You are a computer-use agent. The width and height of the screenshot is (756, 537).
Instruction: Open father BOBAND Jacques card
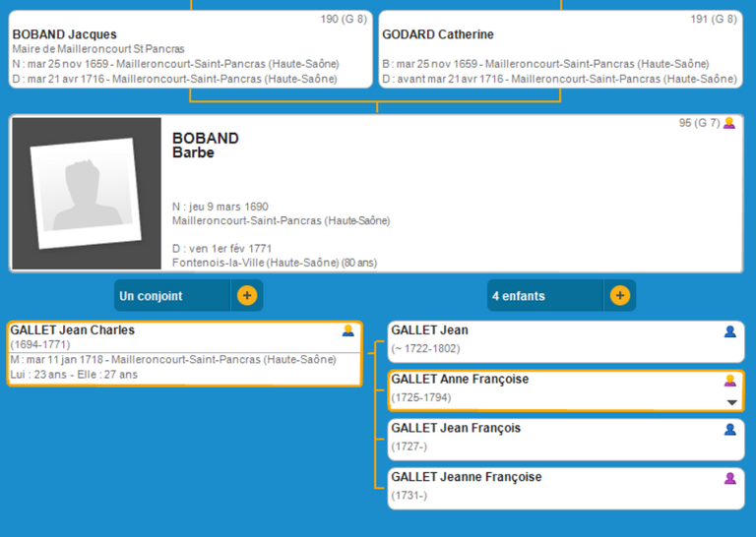64,35
